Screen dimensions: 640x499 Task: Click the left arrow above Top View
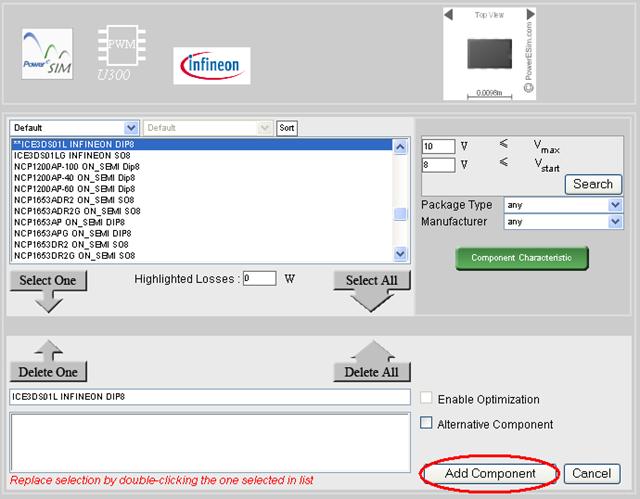tap(450, 15)
